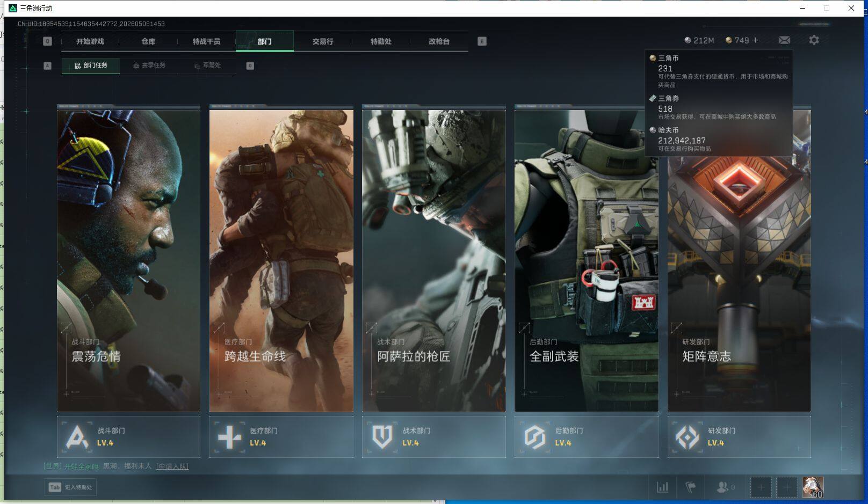
Task: Open the flag icon in bottom bar
Action: point(690,487)
